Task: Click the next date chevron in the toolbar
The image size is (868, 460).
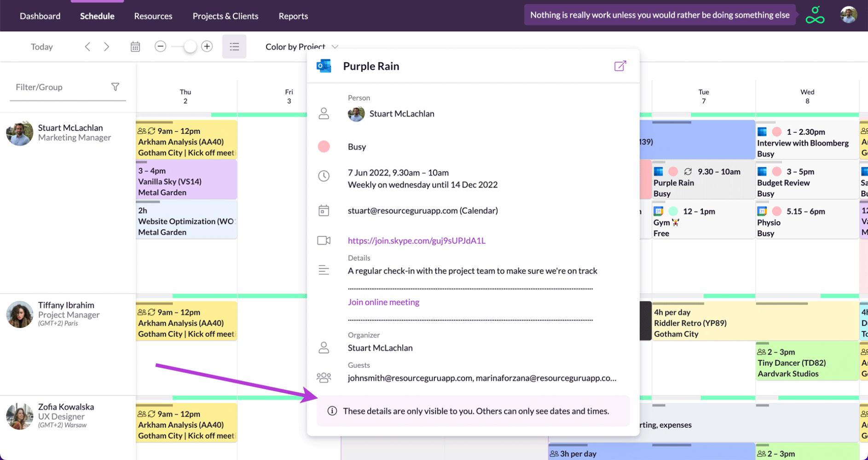Action: click(x=106, y=46)
